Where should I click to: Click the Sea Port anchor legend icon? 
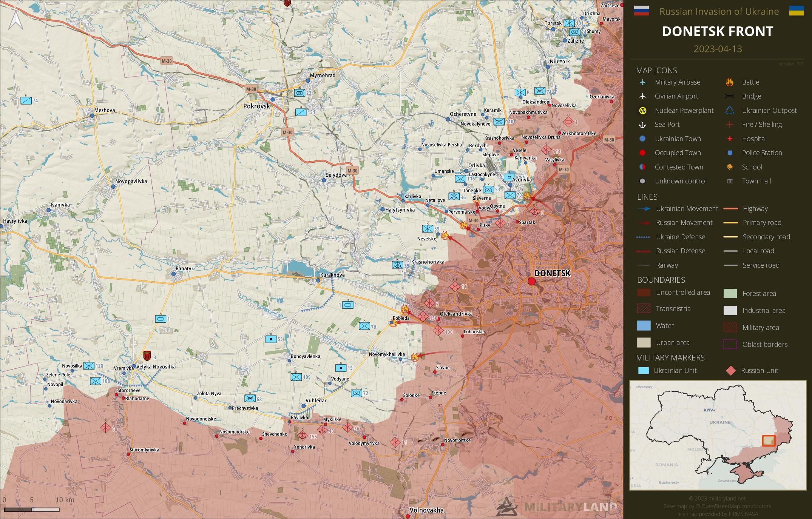coord(642,125)
